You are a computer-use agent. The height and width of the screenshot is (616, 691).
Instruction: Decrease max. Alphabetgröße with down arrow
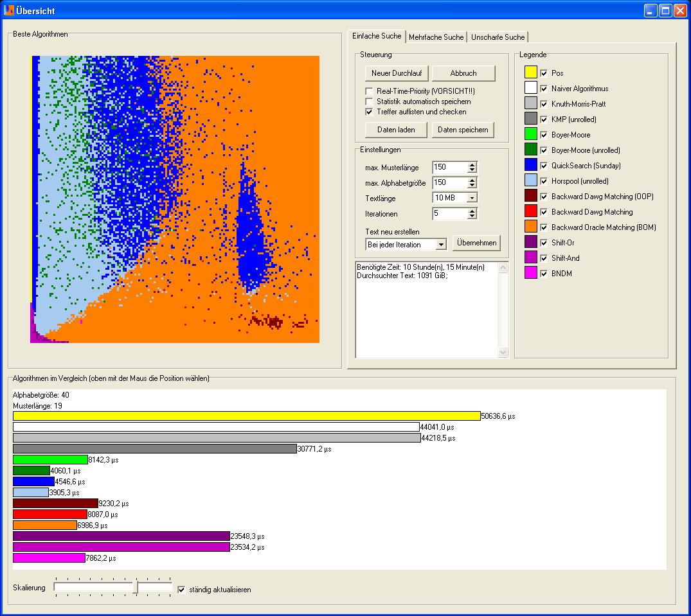click(x=472, y=185)
